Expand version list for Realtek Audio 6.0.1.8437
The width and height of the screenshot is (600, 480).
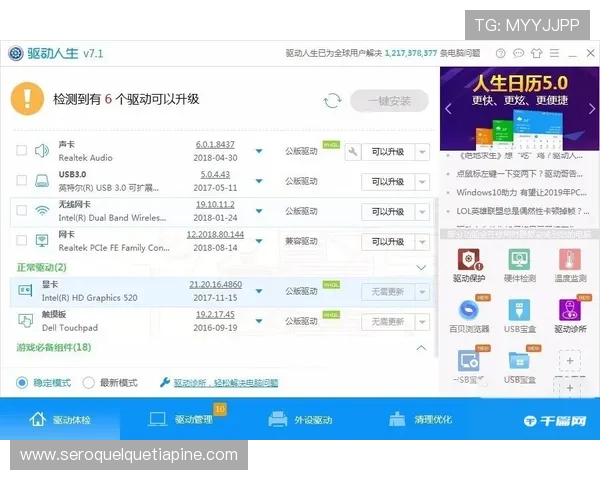[x=259, y=151]
